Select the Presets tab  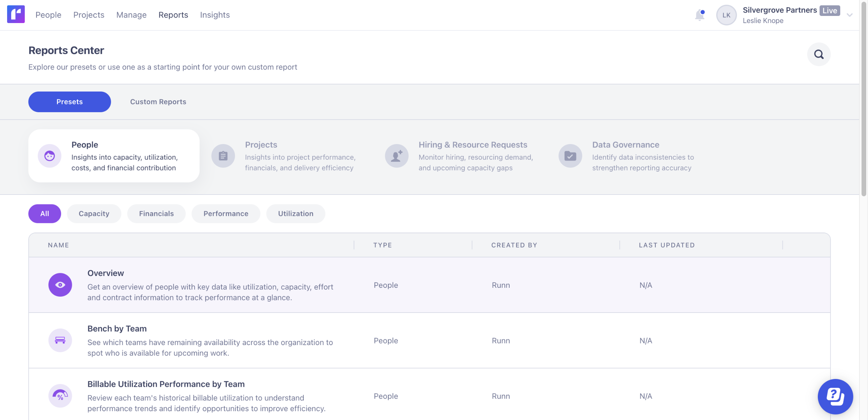coord(70,102)
